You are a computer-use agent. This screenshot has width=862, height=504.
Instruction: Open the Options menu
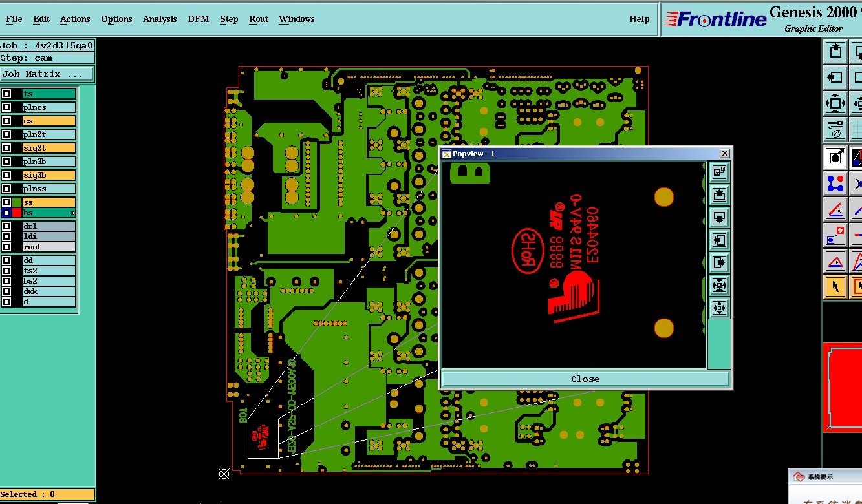(116, 19)
